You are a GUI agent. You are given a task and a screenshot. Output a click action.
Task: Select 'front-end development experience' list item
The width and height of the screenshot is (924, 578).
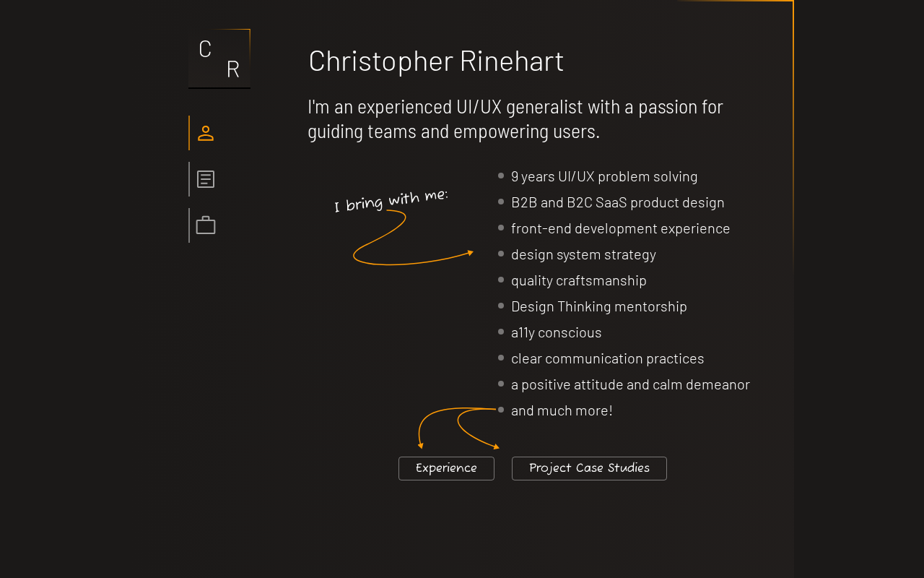621,228
